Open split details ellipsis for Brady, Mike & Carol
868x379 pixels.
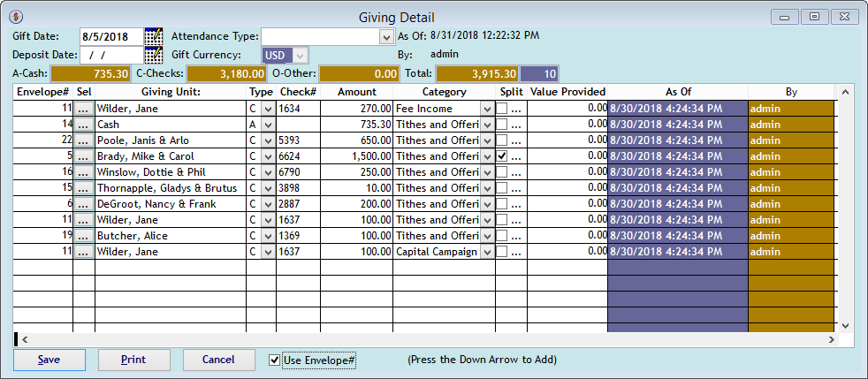click(x=516, y=156)
